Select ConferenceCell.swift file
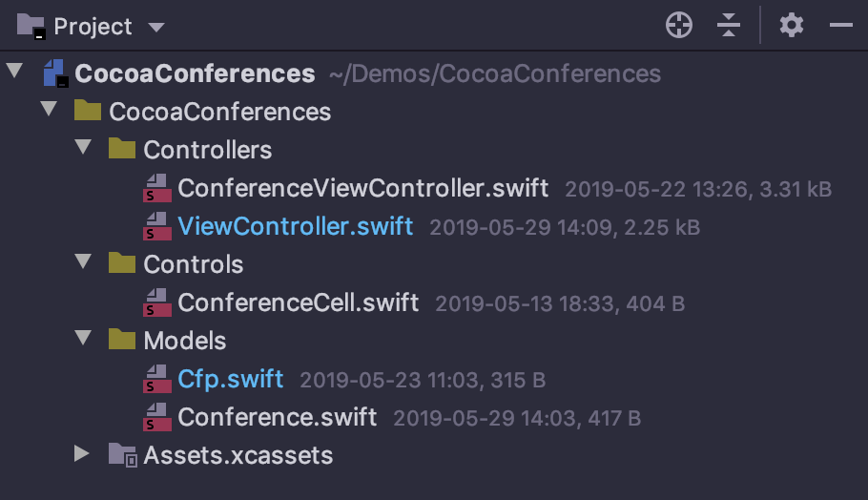Screen dimensions: 868x500 pos(298,302)
